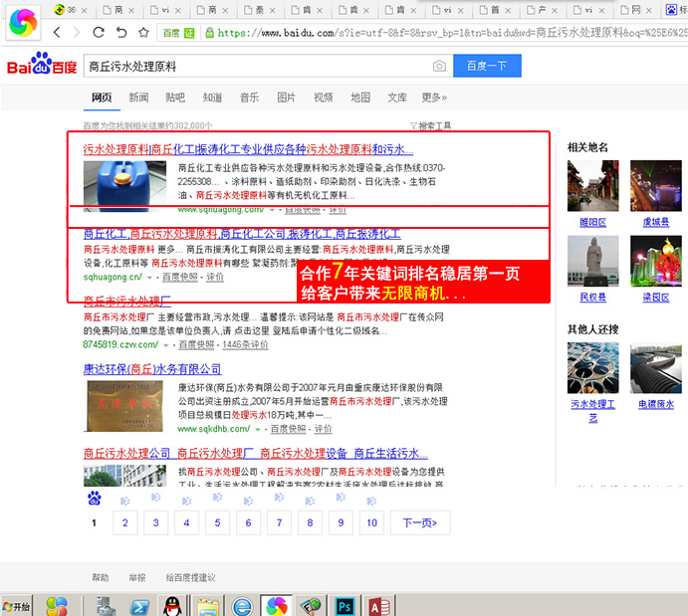Click blue jug result thumbnail
This screenshot has width=688, height=616.
pyautogui.click(x=125, y=186)
